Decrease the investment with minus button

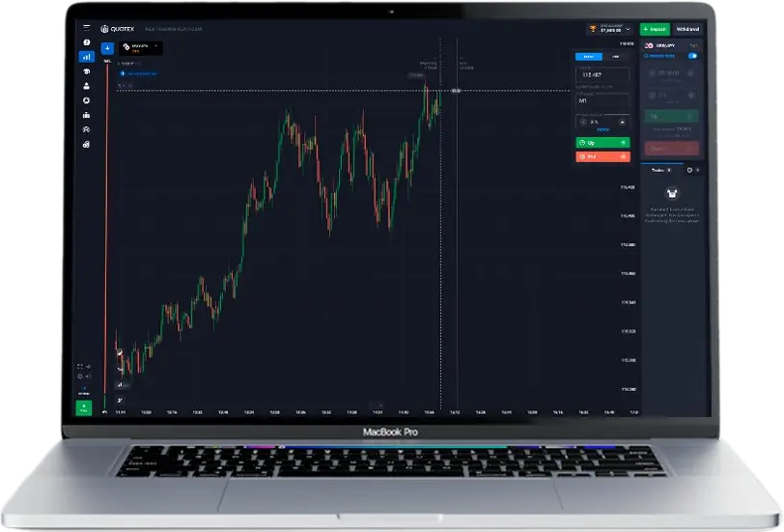pyautogui.click(x=583, y=122)
